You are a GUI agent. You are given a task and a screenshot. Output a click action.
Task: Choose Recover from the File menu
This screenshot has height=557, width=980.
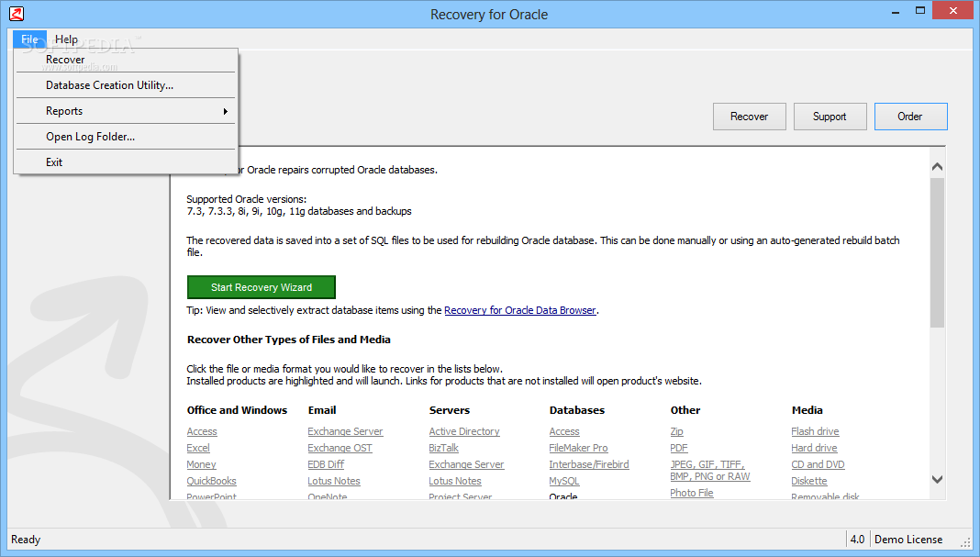click(126, 60)
